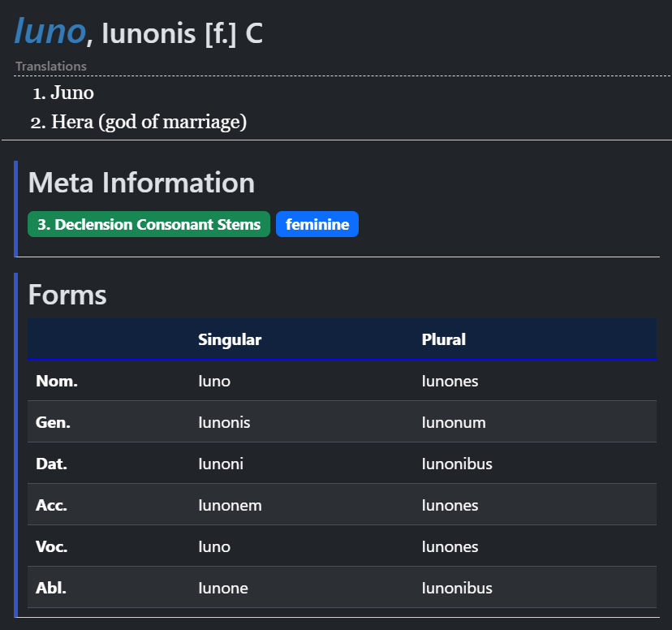Select ablative plural "Iunonibus" cell

457,588
